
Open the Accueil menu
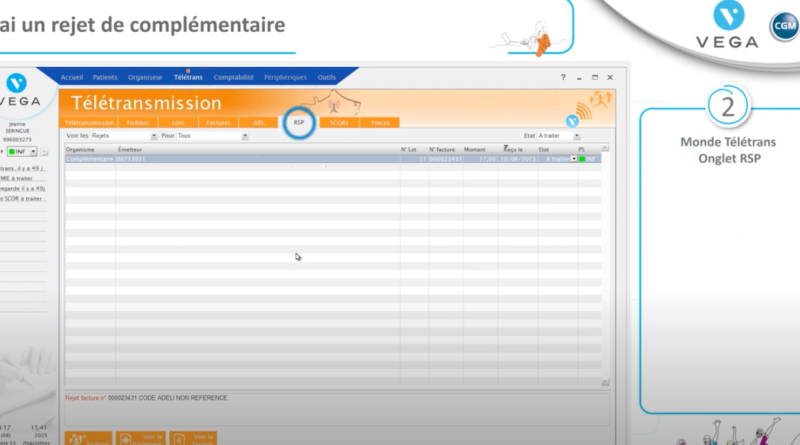coord(72,78)
